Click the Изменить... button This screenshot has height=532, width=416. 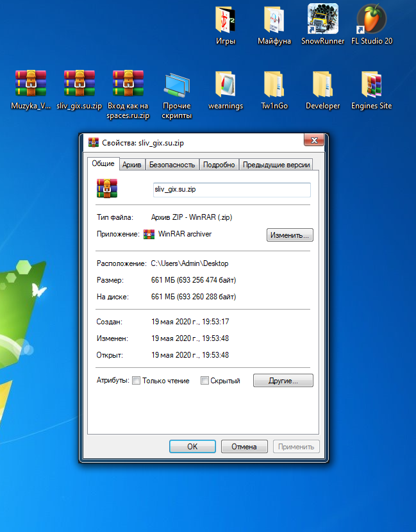[290, 235]
